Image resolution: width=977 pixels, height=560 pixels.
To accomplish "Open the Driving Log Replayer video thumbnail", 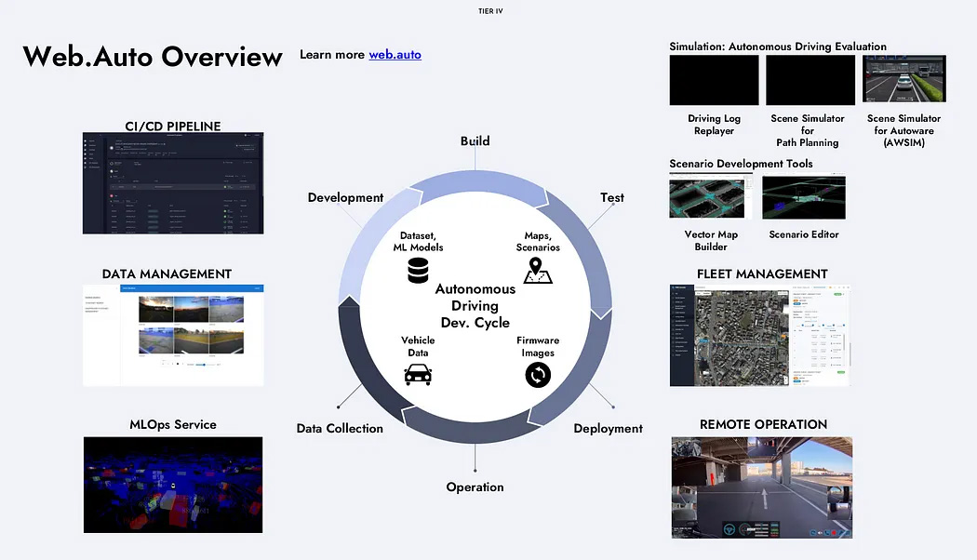I will 714,80.
